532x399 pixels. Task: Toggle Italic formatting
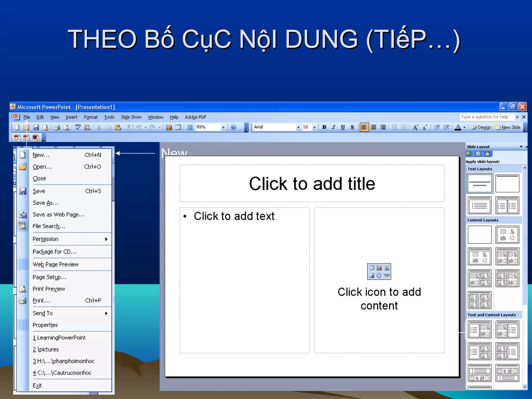click(334, 127)
